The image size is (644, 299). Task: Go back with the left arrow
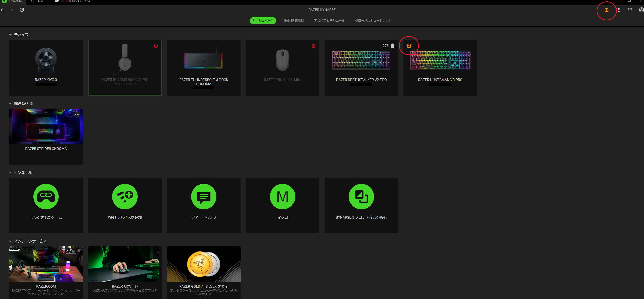pyautogui.click(x=2, y=10)
